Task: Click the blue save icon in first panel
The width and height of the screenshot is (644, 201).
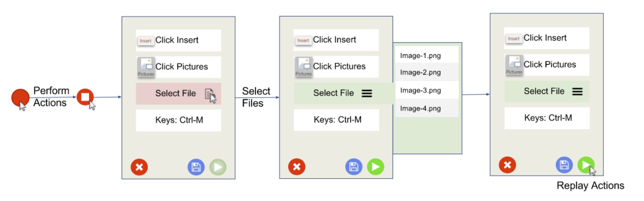Action: [x=196, y=167]
